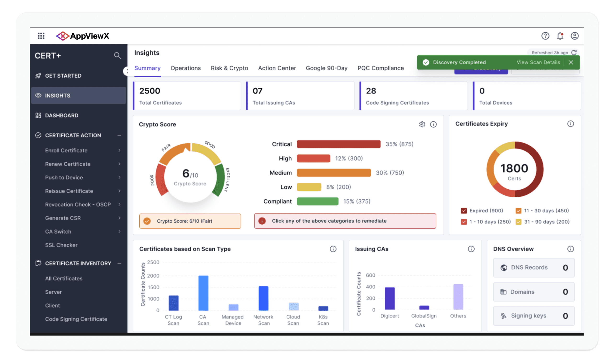Open Crypto Score settings gear
Image resolution: width=613 pixels, height=364 pixels.
click(x=422, y=124)
